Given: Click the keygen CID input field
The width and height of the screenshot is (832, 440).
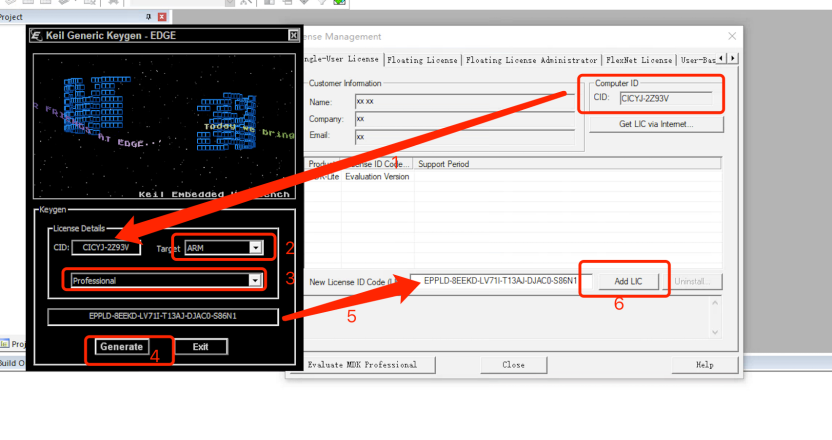Looking at the screenshot, I should point(106,247).
